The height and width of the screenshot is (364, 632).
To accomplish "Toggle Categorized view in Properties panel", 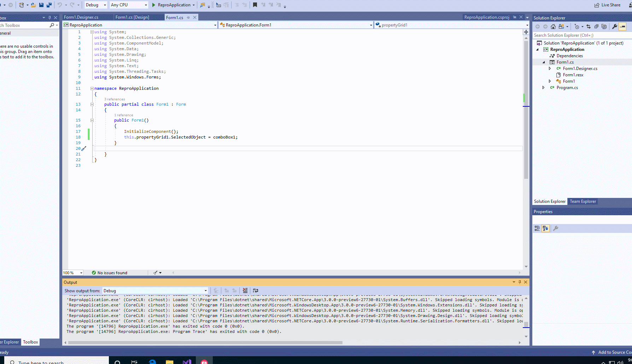I will click(x=537, y=228).
